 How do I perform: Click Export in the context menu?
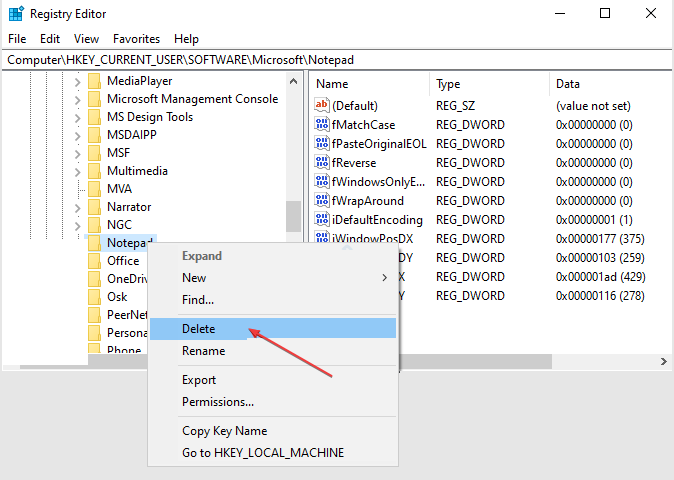click(x=199, y=380)
